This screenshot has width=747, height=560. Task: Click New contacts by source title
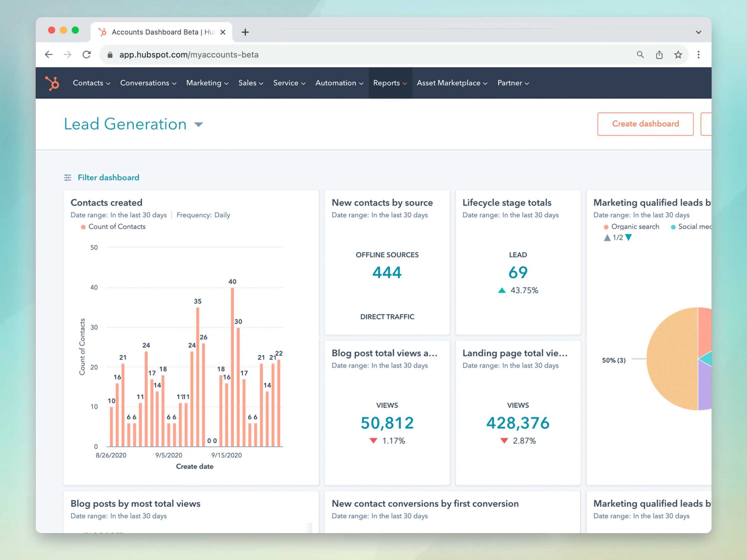click(x=382, y=203)
